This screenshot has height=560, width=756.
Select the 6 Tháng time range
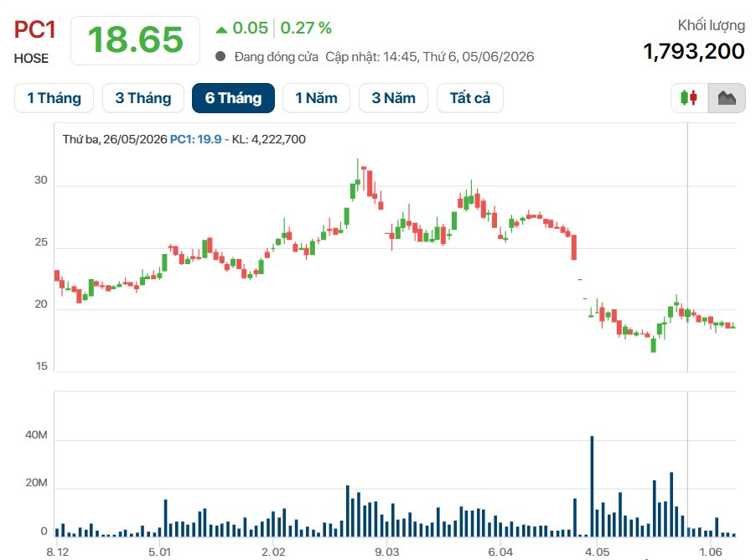(x=233, y=98)
